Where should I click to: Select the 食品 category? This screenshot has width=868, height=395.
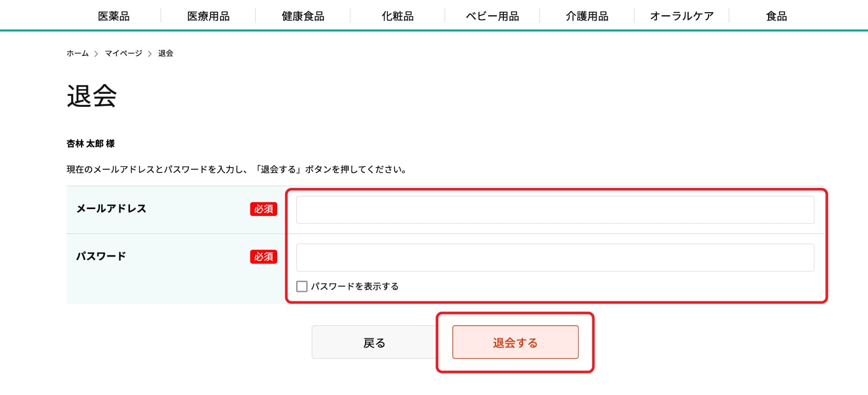[776, 16]
